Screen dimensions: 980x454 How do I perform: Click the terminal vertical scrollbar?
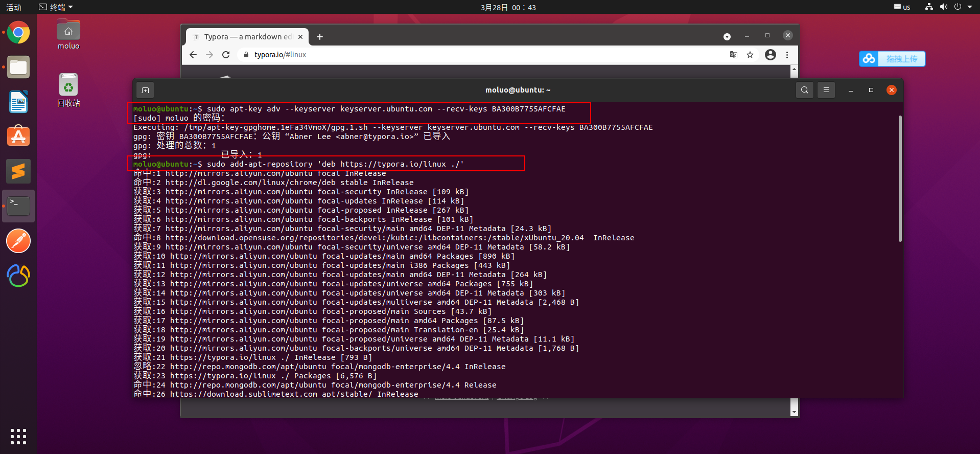click(900, 179)
